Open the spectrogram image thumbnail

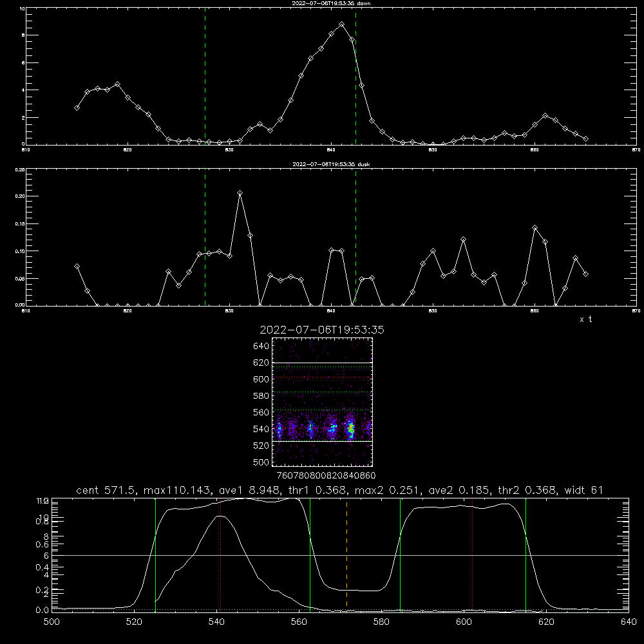[x=322, y=402]
